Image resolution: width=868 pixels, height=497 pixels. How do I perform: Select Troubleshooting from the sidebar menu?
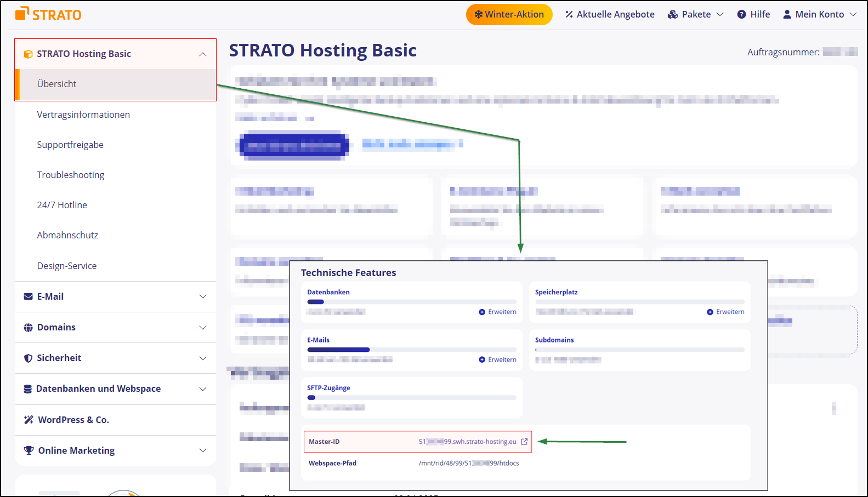[x=71, y=175]
